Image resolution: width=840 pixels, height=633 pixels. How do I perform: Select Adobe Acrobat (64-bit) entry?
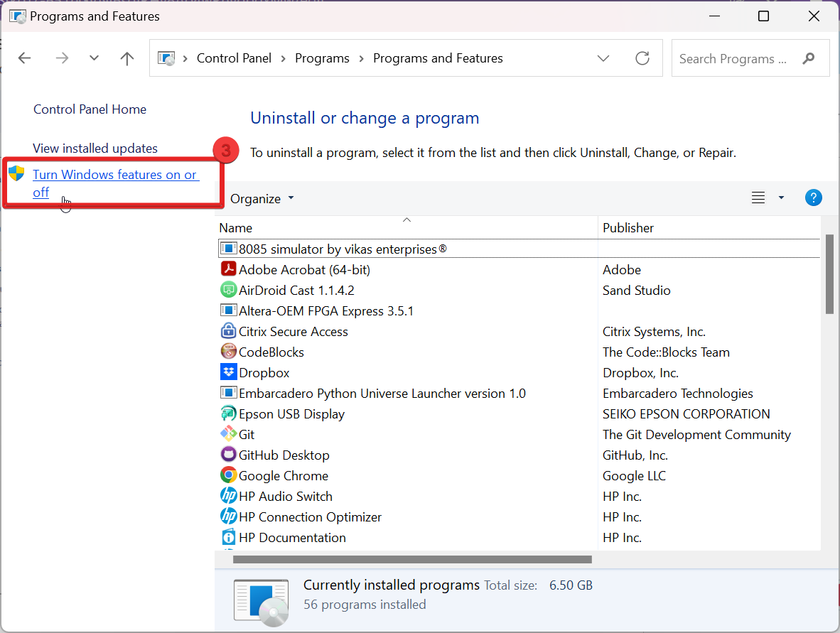[304, 270]
